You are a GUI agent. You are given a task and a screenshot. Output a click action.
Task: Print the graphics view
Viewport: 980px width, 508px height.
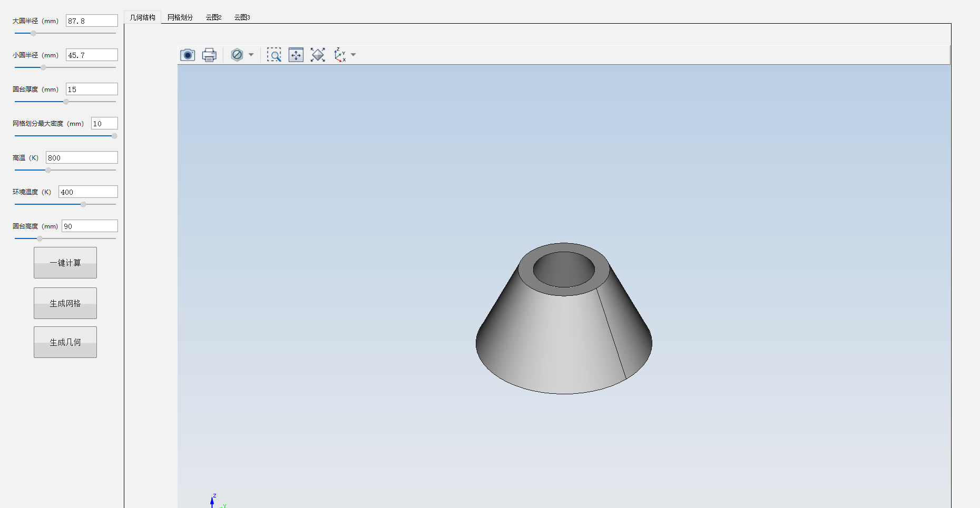(x=209, y=55)
